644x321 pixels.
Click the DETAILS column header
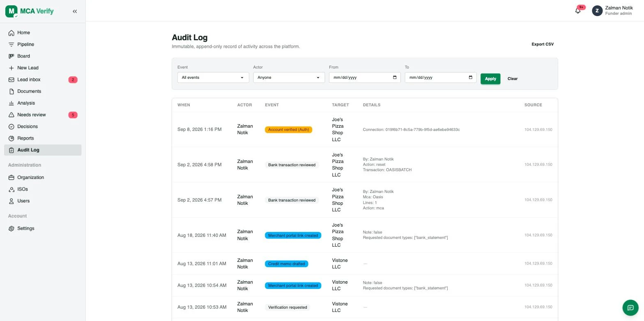click(x=372, y=105)
